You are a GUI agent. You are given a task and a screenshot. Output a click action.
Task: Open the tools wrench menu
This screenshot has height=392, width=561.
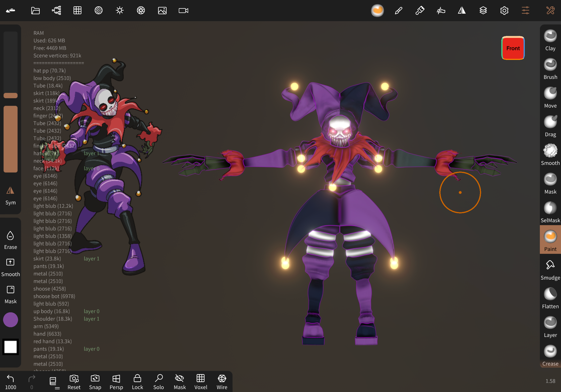coord(550,11)
